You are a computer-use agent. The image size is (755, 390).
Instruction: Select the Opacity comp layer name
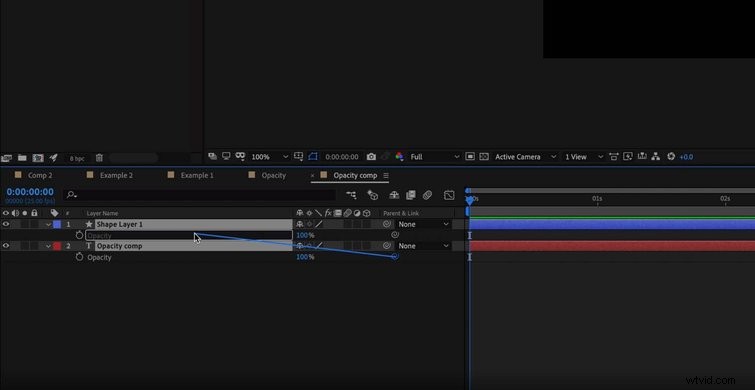[x=119, y=246]
